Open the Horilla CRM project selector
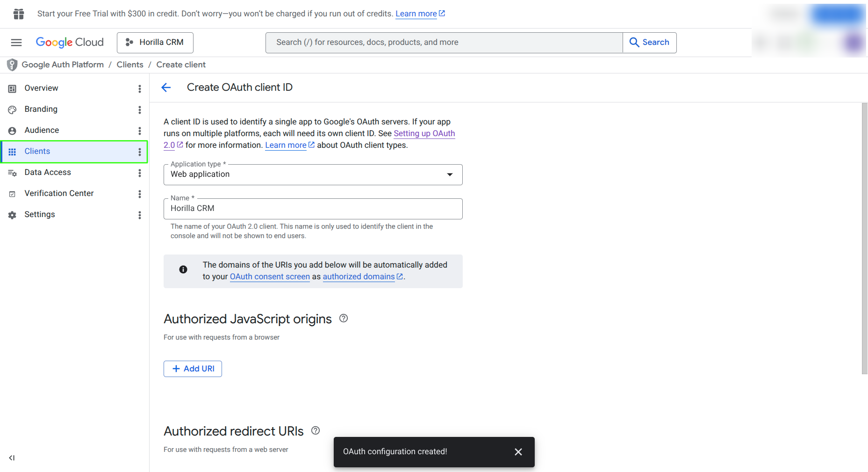This screenshot has width=868, height=472. click(155, 43)
